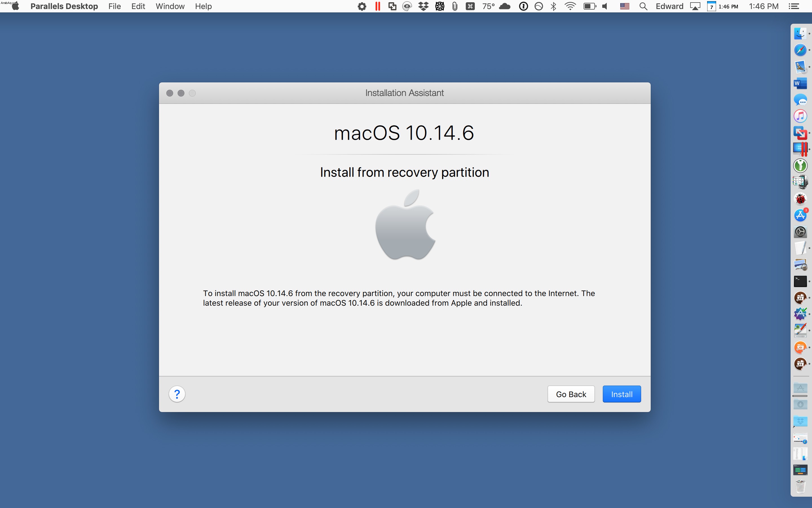Open the Edit menu
Screen dimensions: 812x508
(x=138, y=6)
